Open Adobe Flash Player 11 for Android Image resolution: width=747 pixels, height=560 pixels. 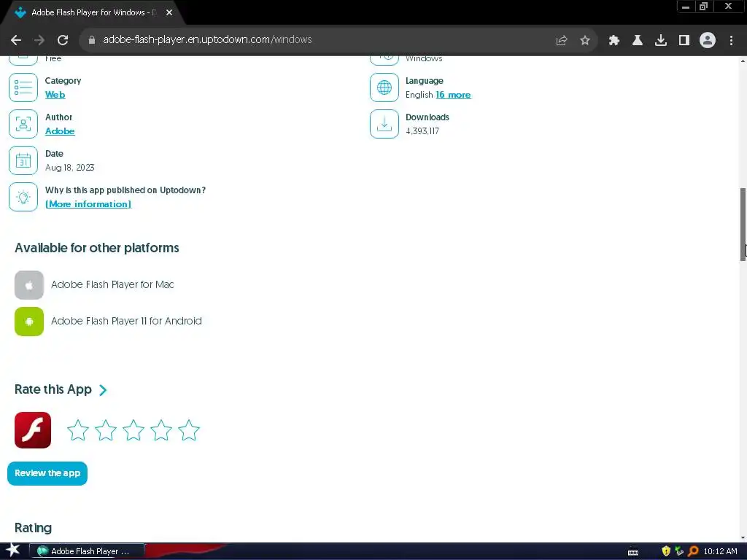126,321
